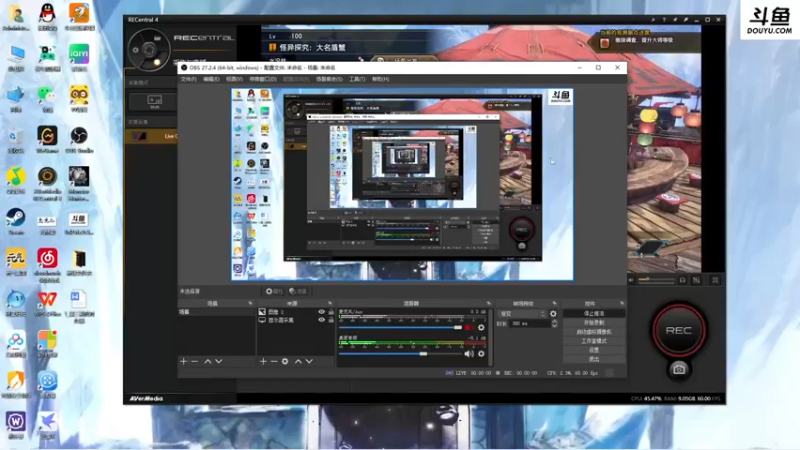Toggle the lock of 图像 2 source
The image size is (800, 450).
click(331, 312)
